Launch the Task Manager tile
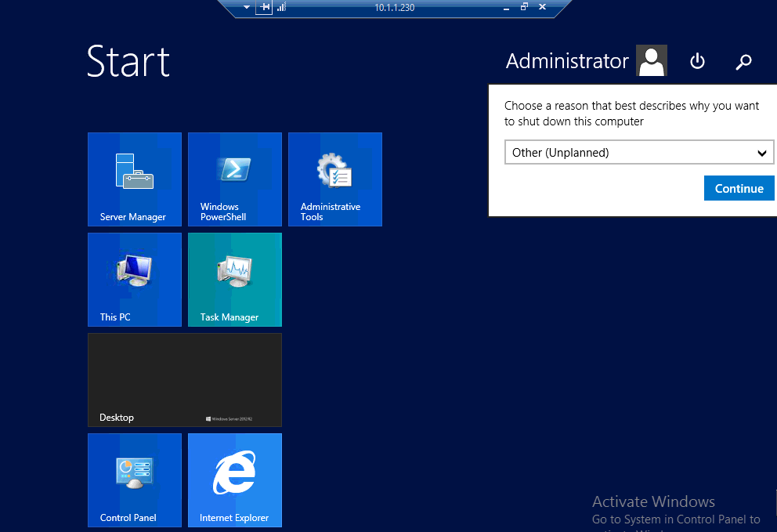Viewport: 777px width, 532px height. [235, 280]
